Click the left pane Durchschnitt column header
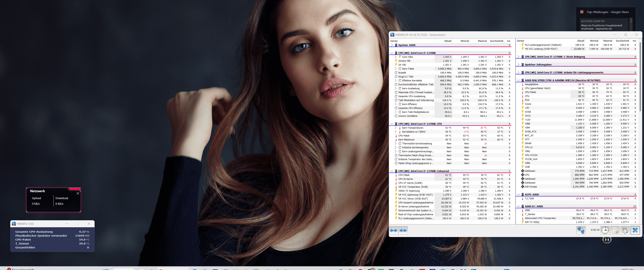The height and width of the screenshot is (270, 644). click(x=496, y=41)
